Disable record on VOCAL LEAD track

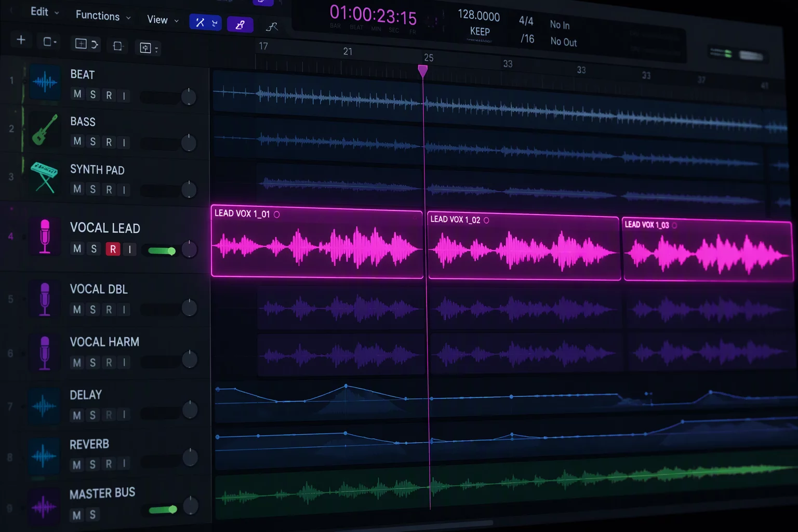pos(113,249)
